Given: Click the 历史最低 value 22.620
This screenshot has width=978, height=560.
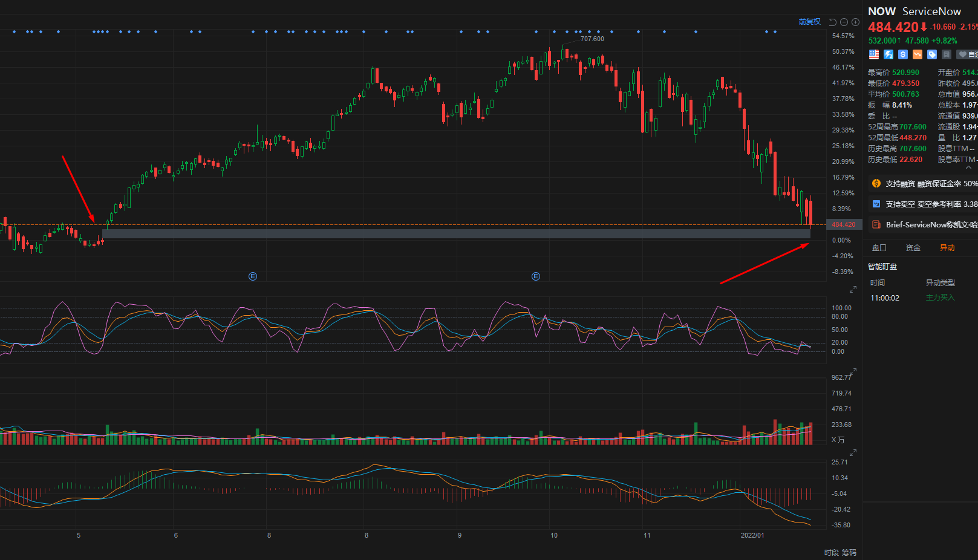Looking at the screenshot, I should (x=911, y=160).
